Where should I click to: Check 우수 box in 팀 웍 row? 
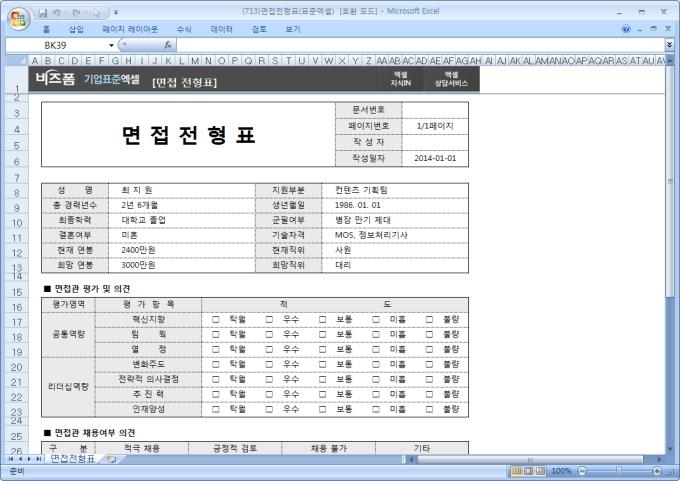(x=269, y=334)
